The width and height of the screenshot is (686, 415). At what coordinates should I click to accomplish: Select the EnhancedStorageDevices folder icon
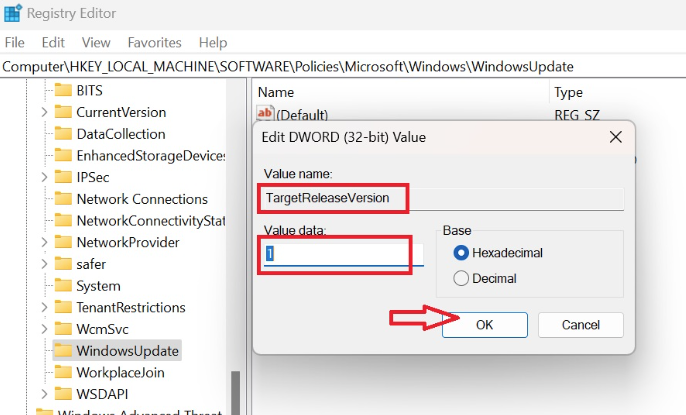pos(63,155)
